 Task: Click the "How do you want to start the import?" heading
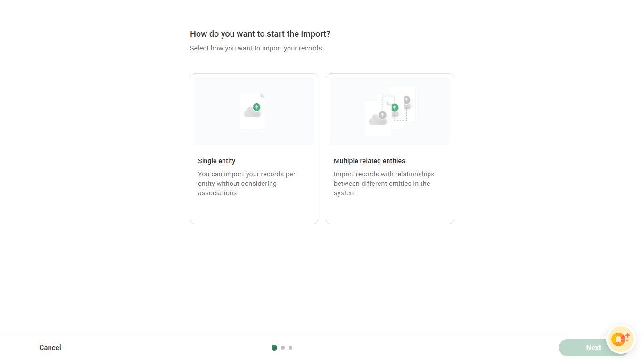[x=260, y=34]
